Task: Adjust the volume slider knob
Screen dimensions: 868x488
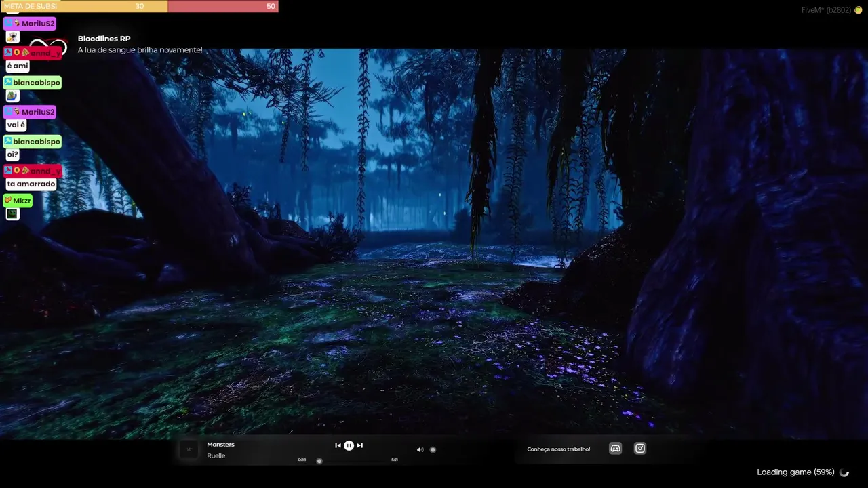Action: point(433,449)
